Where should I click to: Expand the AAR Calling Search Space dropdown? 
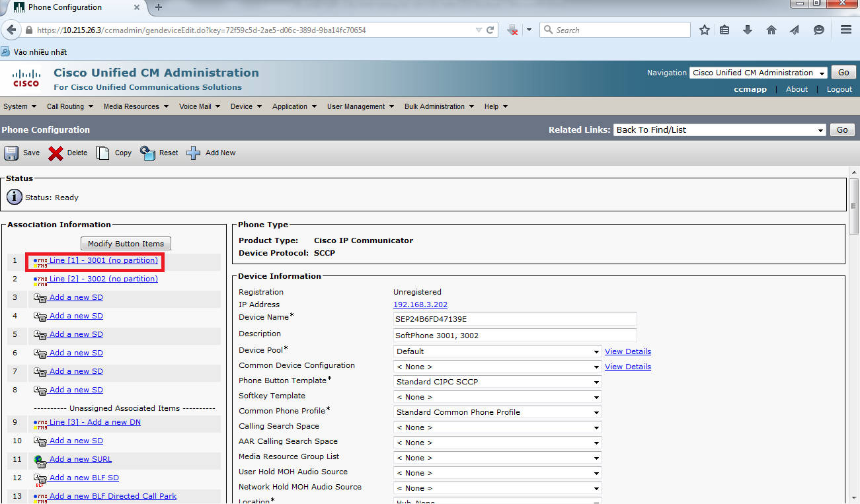click(498, 443)
